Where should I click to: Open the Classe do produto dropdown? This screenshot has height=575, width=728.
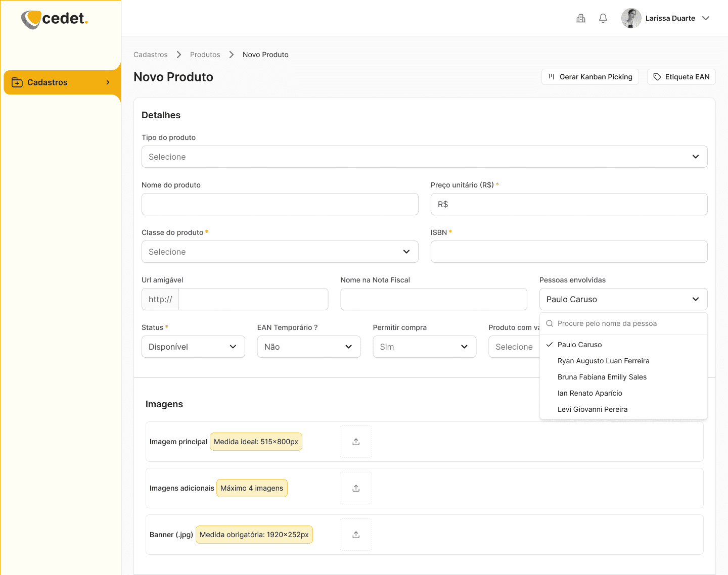pyautogui.click(x=280, y=252)
